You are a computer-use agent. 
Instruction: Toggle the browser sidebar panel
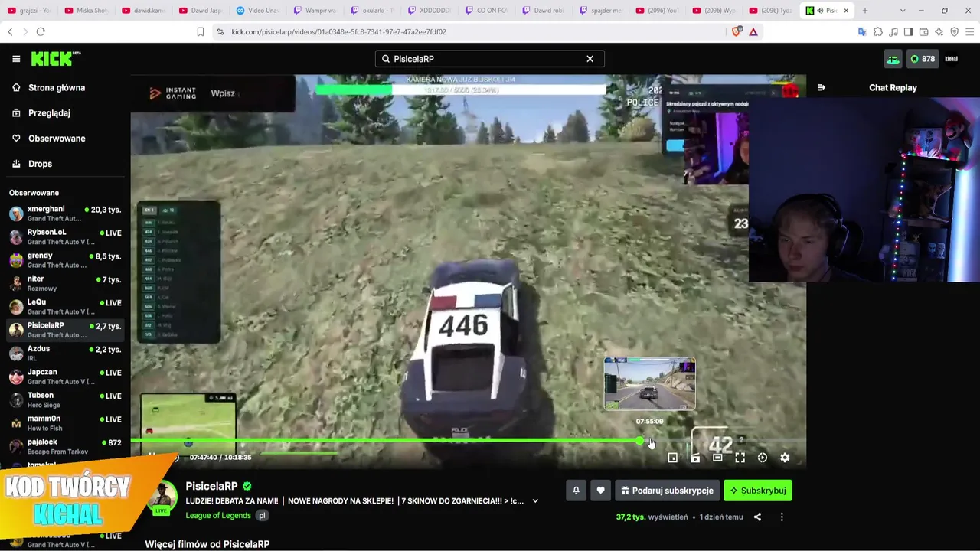coord(908,31)
